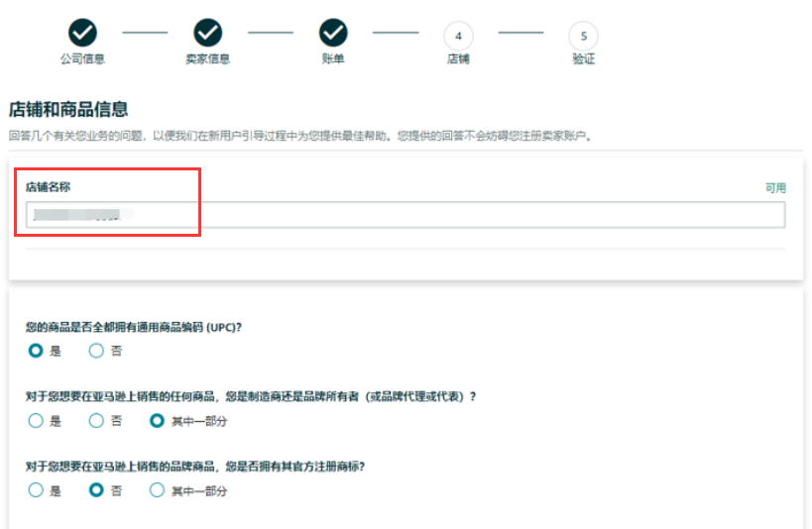The height and width of the screenshot is (529, 812).
Task: Click step 5 验证 circle
Action: point(584,36)
